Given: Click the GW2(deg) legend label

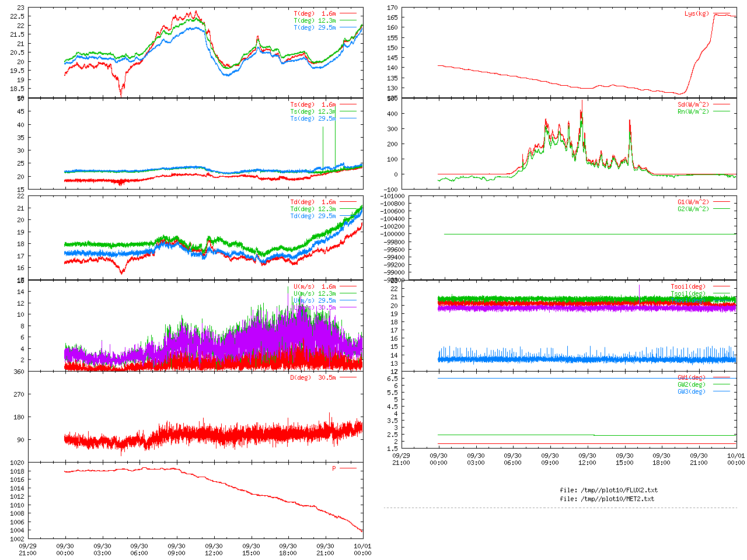Looking at the screenshot, I should point(691,384).
